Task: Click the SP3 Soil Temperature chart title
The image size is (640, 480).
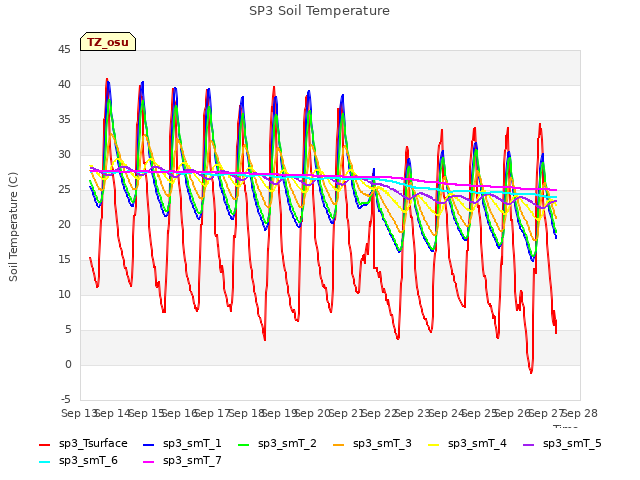Action: coord(319,11)
